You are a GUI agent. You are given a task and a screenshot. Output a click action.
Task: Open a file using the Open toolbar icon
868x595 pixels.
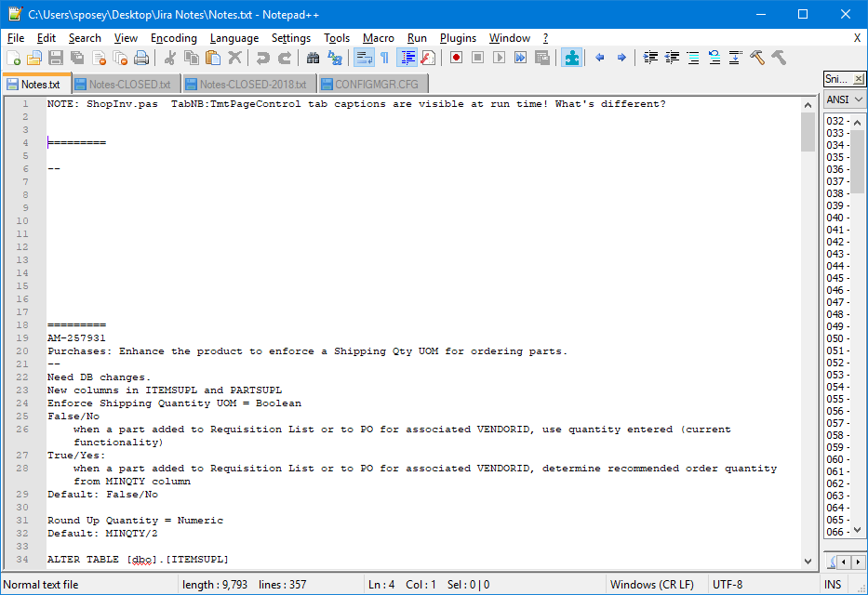[34, 58]
